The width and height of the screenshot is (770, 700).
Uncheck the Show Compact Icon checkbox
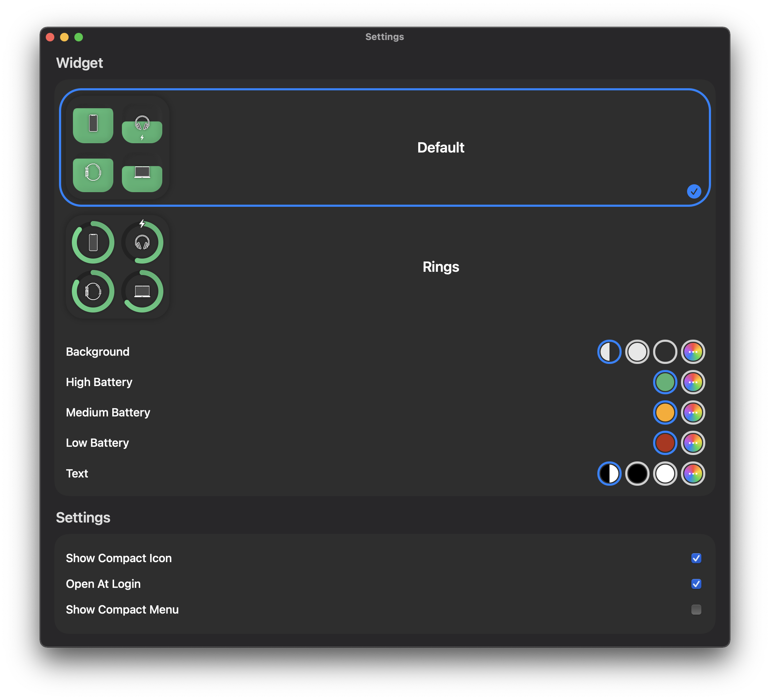point(696,558)
